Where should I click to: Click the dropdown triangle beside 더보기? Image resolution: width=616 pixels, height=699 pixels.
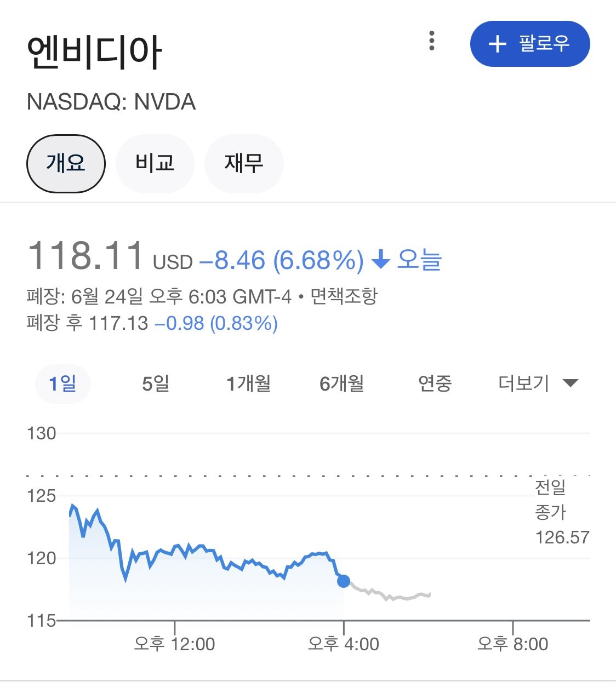coord(571,383)
